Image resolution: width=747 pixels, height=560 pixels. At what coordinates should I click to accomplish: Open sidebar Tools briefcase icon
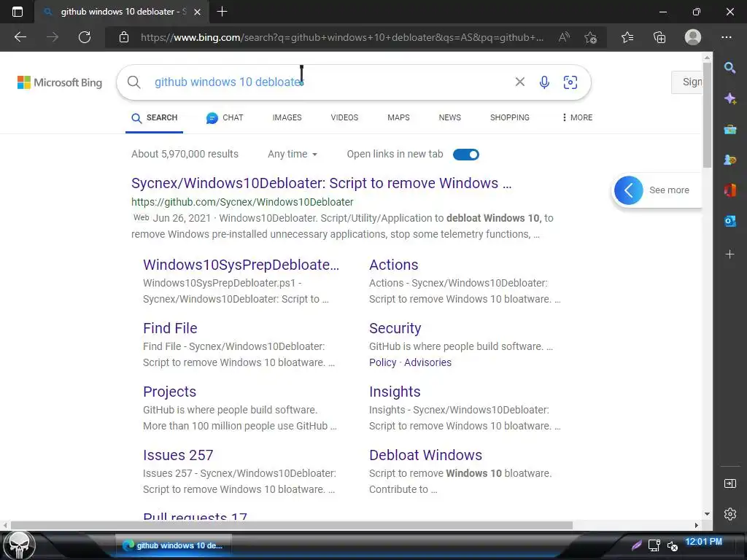729,130
